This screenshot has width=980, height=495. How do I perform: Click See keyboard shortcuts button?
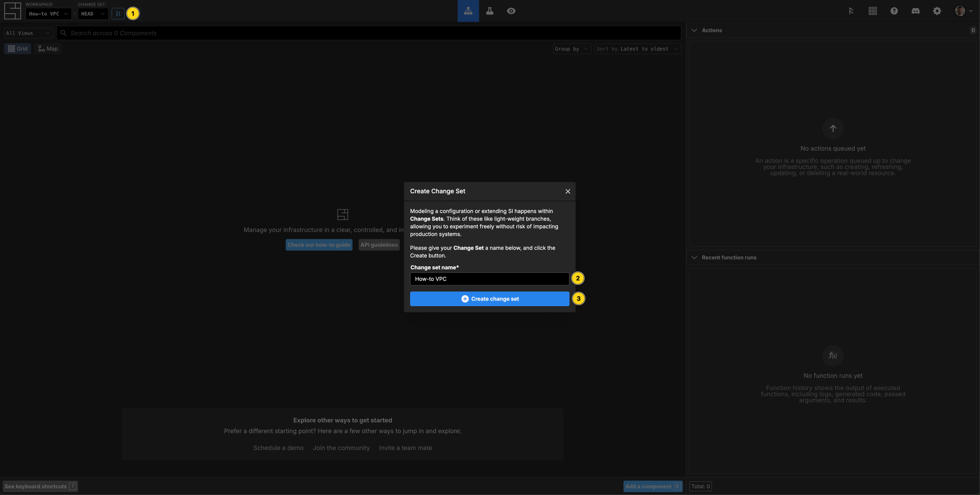click(40, 487)
